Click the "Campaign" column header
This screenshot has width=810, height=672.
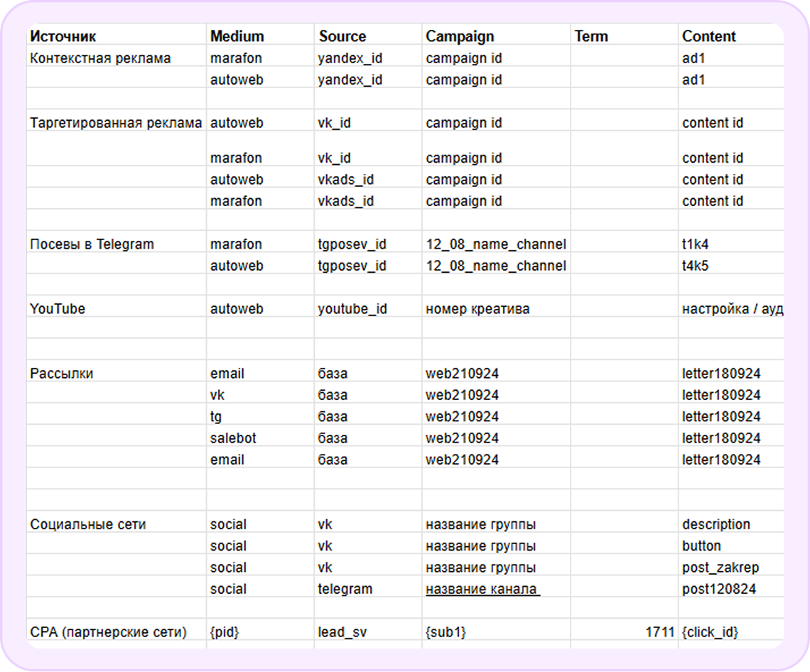tap(460, 36)
